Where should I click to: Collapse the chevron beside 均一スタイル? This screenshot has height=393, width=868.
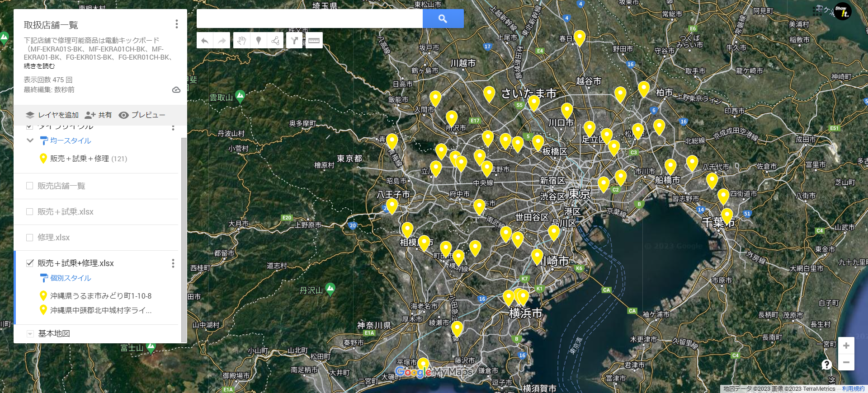[30, 140]
